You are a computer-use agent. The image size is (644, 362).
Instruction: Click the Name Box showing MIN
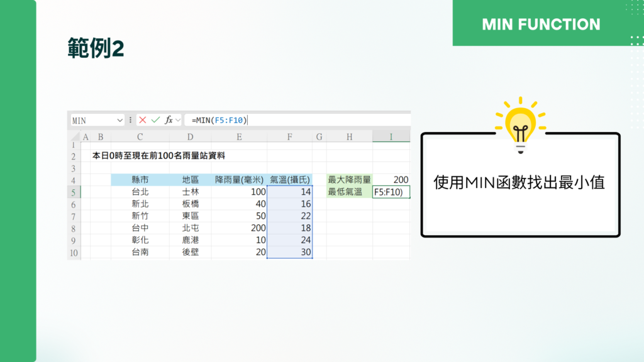[97, 120]
